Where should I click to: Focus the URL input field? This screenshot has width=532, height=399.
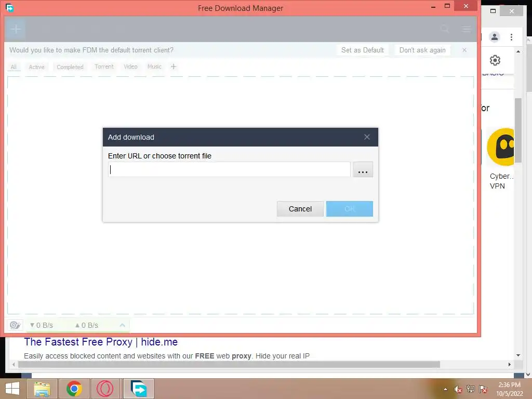229,169
